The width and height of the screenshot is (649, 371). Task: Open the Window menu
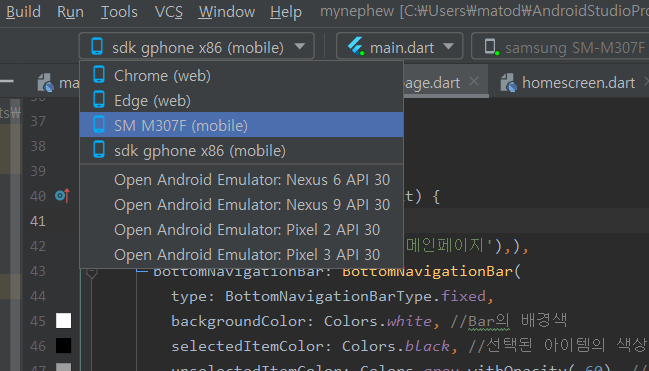tap(227, 12)
